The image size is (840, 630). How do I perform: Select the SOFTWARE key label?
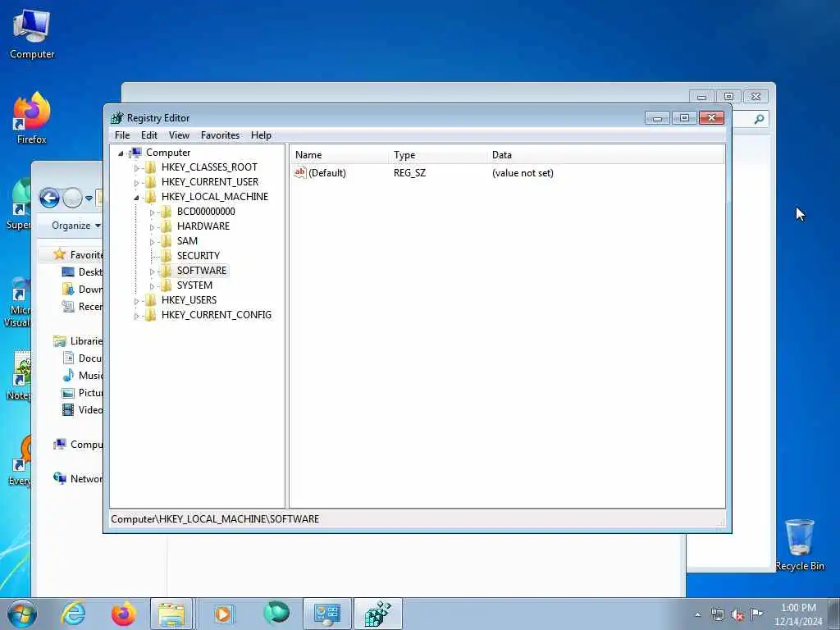click(x=202, y=271)
